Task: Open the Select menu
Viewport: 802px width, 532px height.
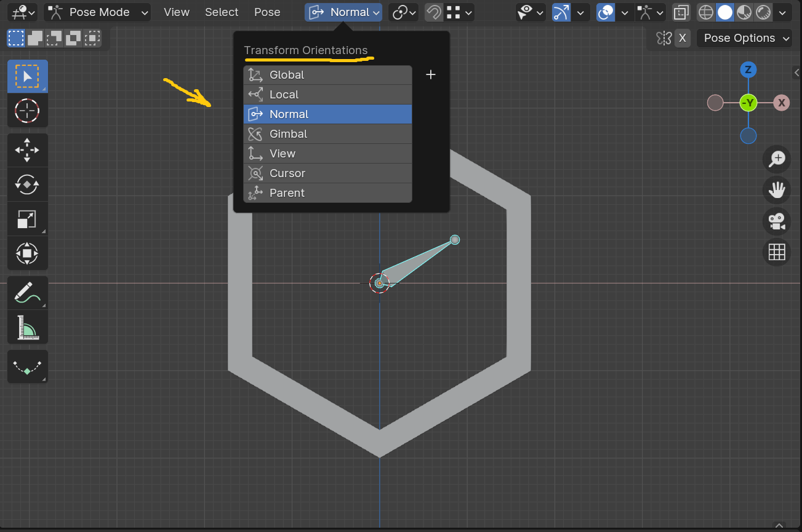Action: point(222,12)
